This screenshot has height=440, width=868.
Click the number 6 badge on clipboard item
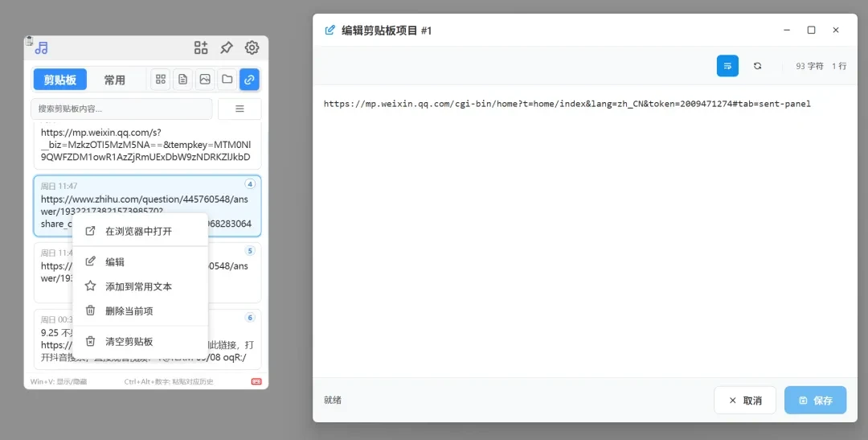250,318
